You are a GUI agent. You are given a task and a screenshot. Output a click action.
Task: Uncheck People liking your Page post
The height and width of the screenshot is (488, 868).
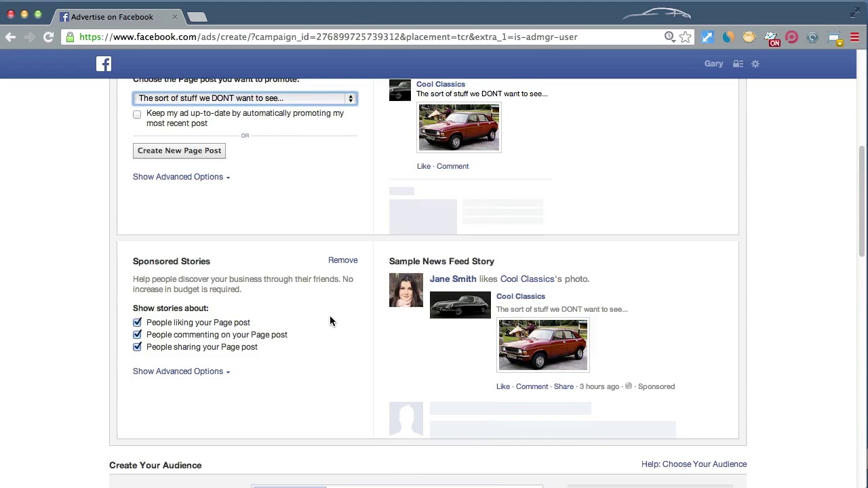(138, 323)
